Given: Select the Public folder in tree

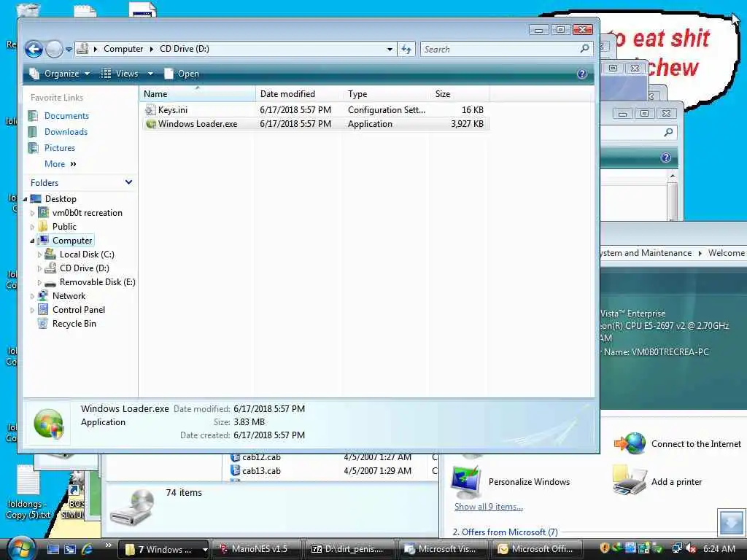Looking at the screenshot, I should click(x=64, y=227).
